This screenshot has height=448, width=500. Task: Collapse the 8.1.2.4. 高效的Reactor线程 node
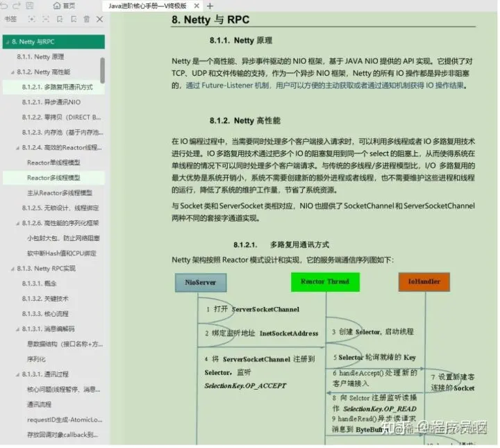17,148
